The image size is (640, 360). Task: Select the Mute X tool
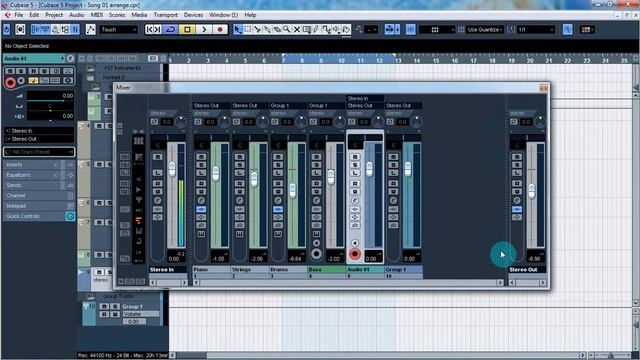[x=297, y=29]
